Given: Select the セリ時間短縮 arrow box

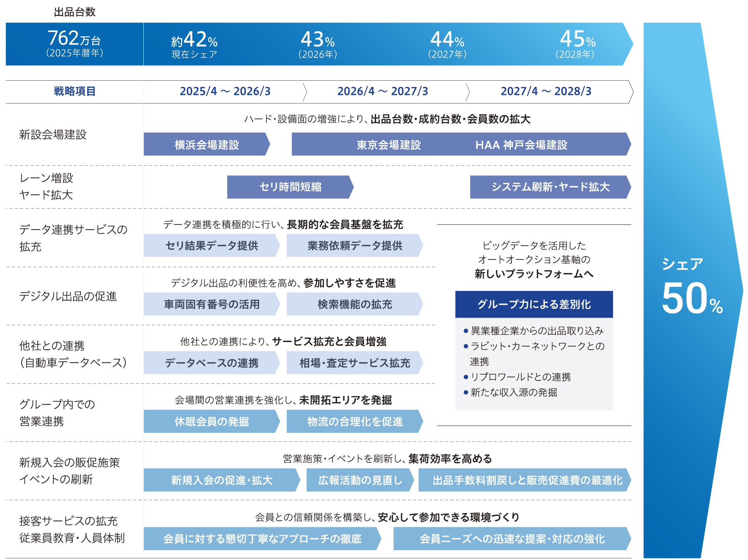Looking at the screenshot, I should [290, 187].
